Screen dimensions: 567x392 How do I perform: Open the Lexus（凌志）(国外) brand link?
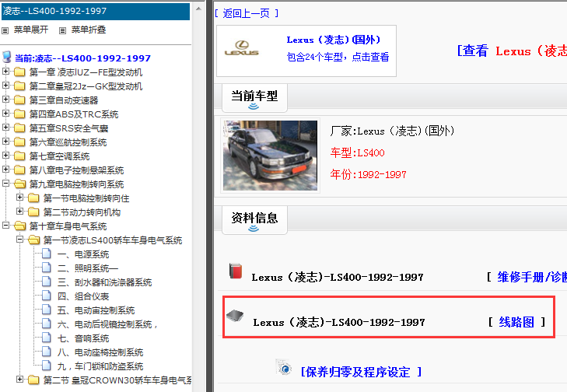click(334, 40)
